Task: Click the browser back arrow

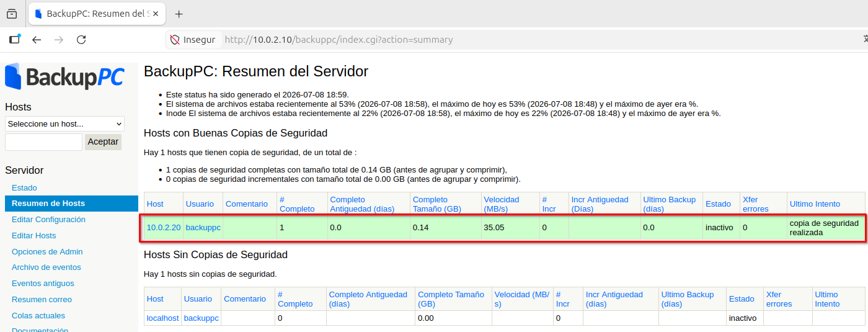Action: click(x=37, y=40)
